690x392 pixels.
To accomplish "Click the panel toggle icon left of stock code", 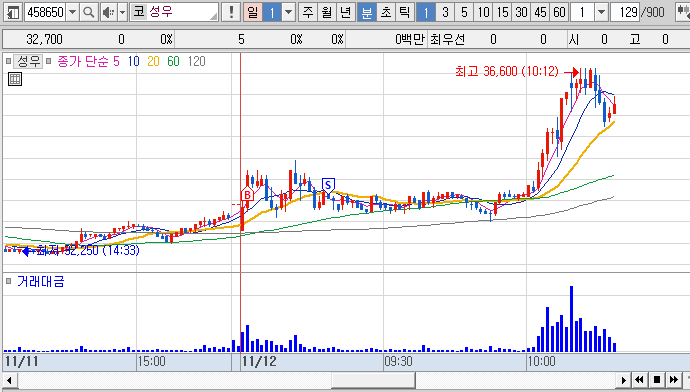I will click(13, 12).
